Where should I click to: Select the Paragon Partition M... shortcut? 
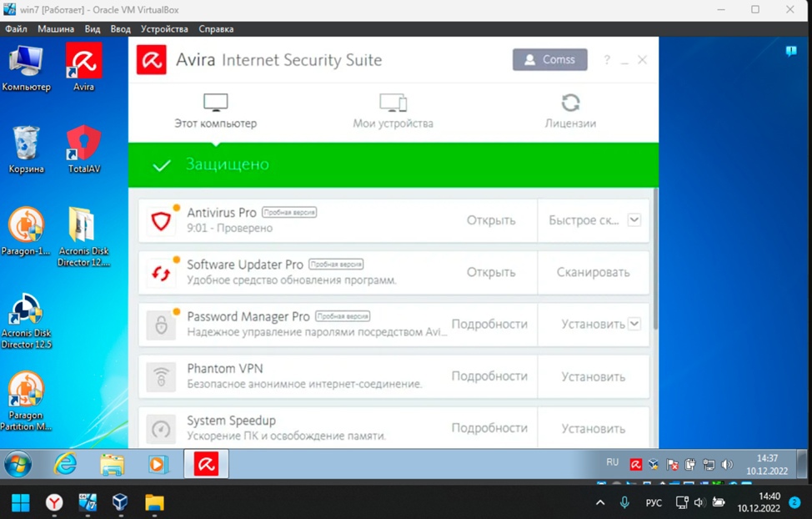click(x=26, y=402)
